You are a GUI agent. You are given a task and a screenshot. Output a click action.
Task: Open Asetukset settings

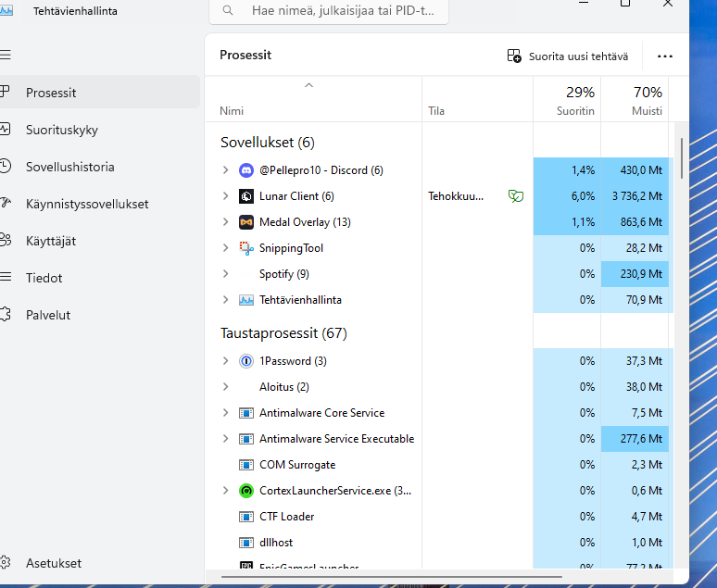pyautogui.click(x=54, y=563)
